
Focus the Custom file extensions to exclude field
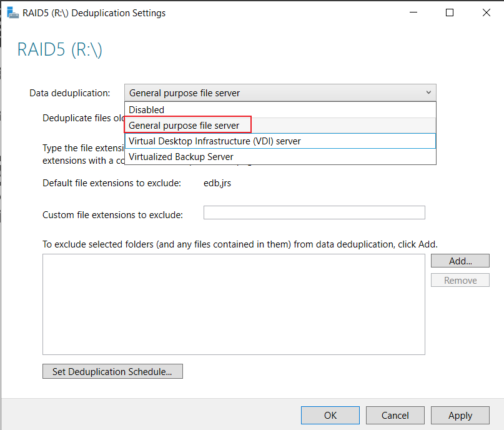pos(314,212)
